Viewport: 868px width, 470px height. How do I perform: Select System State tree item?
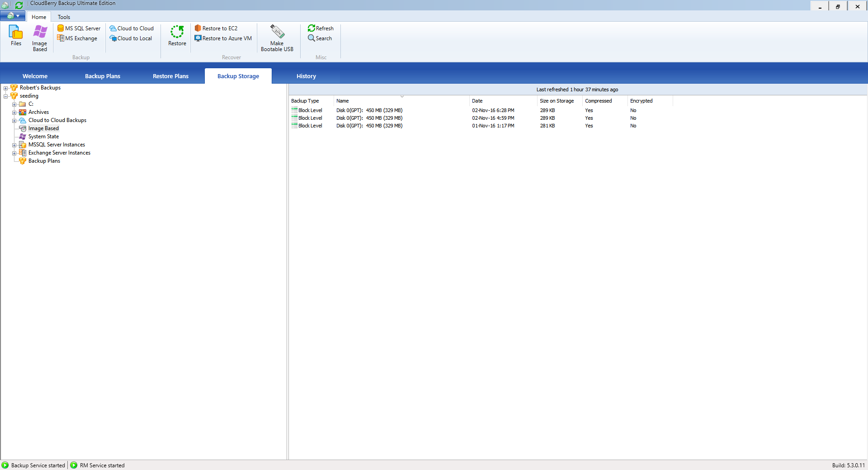[43, 136]
